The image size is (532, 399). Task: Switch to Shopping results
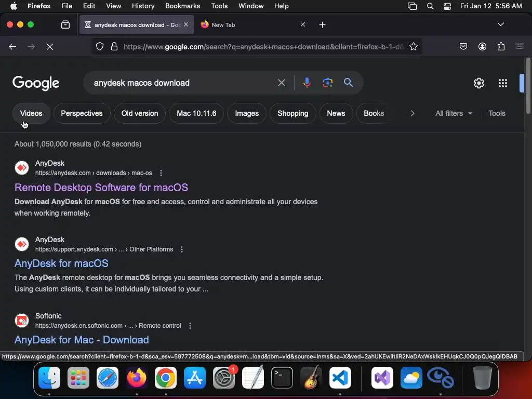(293, 113)
